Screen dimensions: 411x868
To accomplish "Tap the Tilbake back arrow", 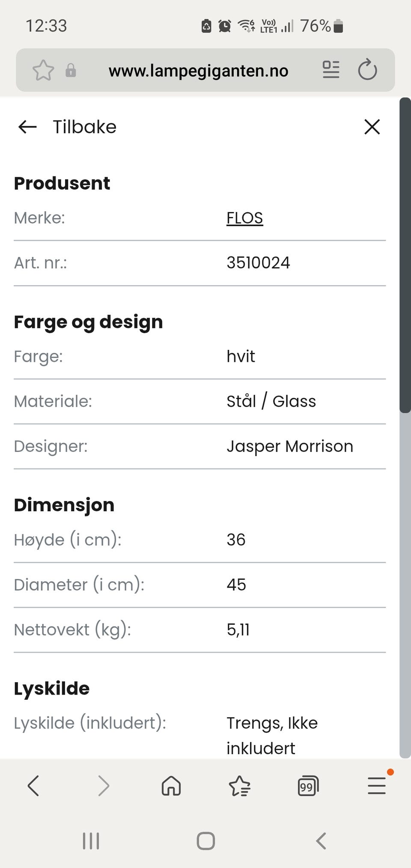I will click(x=28, y=127).
